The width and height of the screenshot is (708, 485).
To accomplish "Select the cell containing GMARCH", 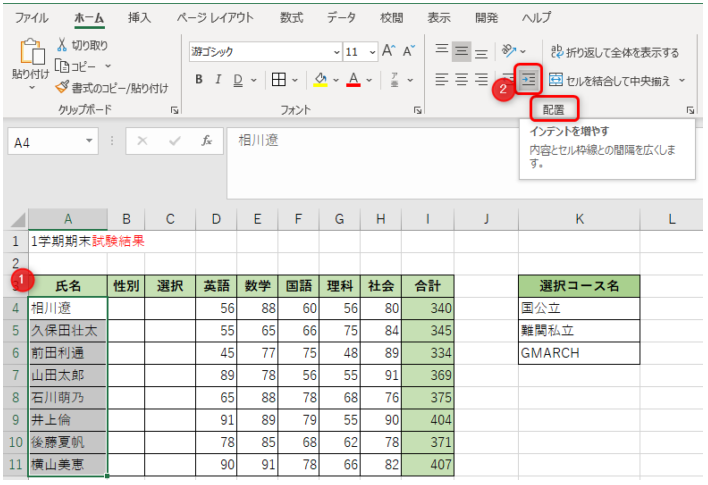I will click(579, 353).
